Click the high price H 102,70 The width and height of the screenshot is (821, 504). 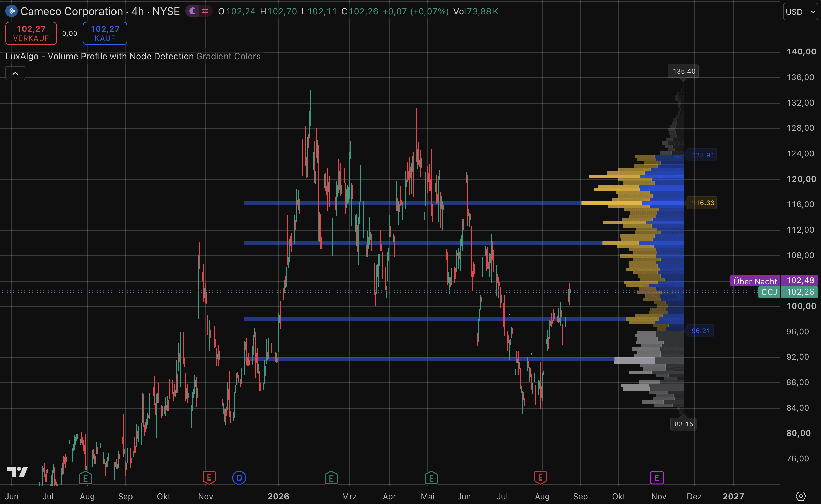(x=278, y=11)
